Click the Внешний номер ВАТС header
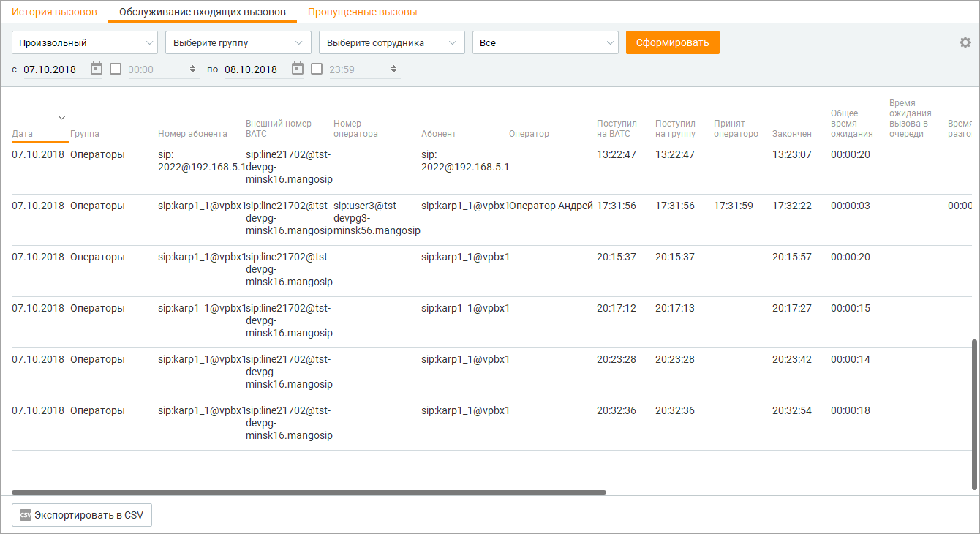The image size is (980, 534). tap(279, 129)
